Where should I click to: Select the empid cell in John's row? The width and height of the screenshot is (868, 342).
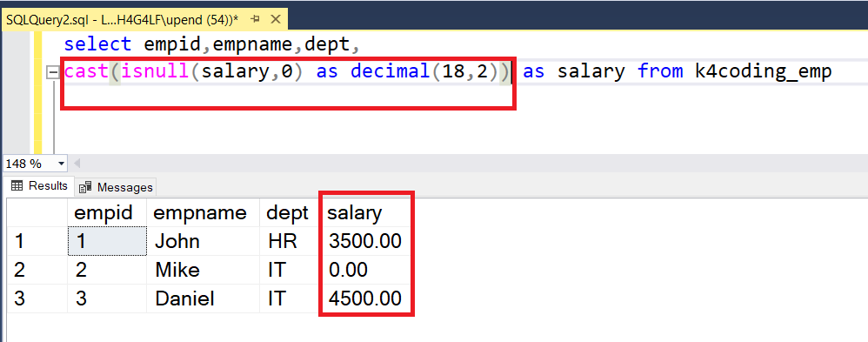(x=107, y=241)
